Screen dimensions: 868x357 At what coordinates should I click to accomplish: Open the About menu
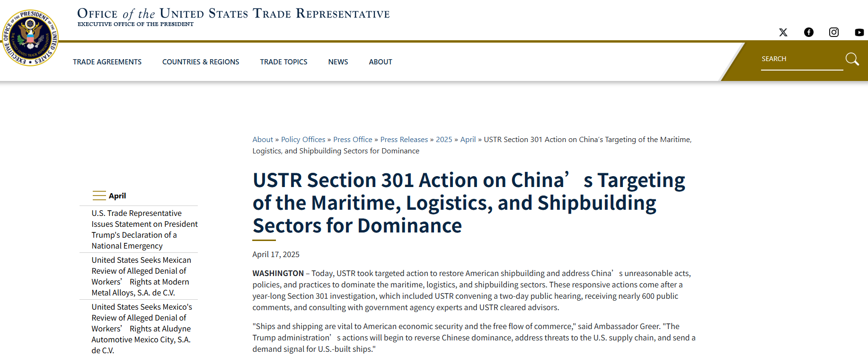381,62
